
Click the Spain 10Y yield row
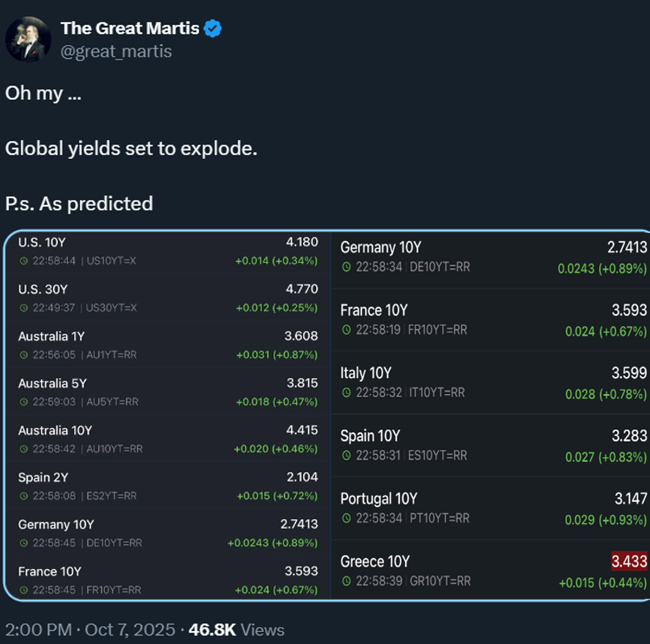pos(492,445)
